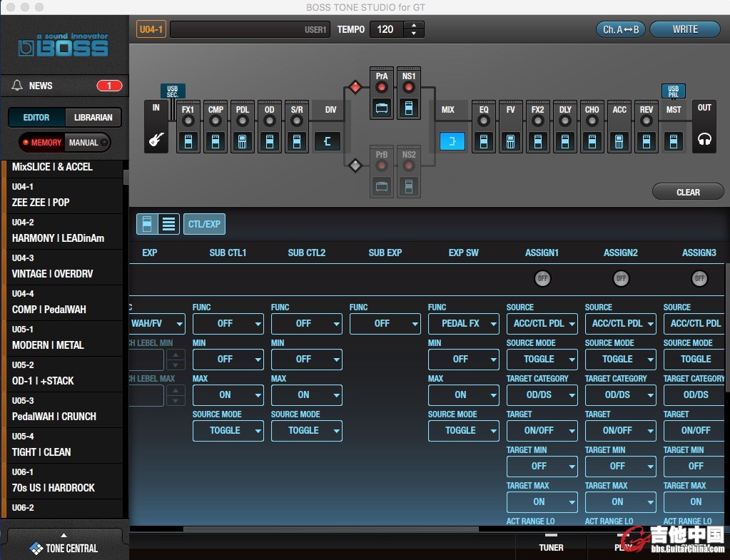Toggle PrA preamp power indicator
Screen dimensions: 730x560
point(381,87)
